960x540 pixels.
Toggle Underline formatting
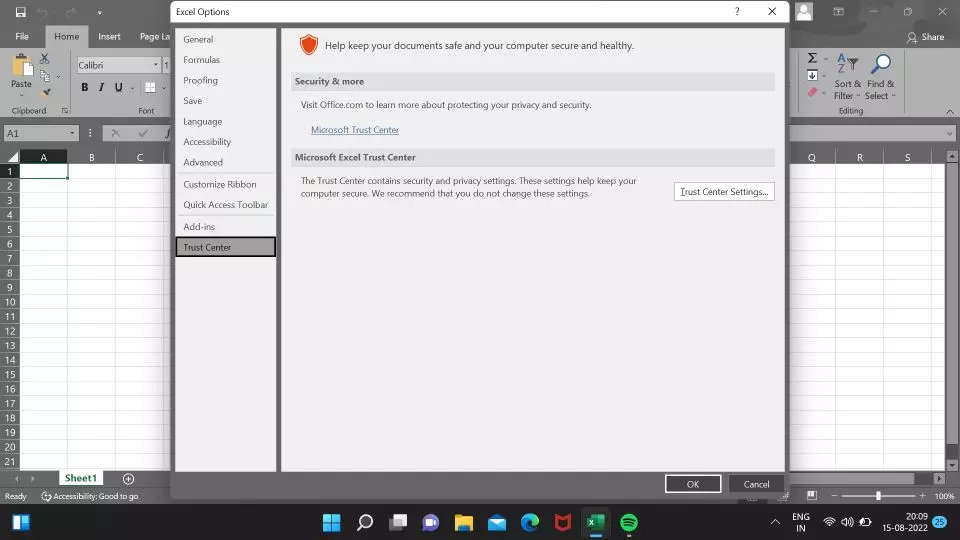click(118, 87)
